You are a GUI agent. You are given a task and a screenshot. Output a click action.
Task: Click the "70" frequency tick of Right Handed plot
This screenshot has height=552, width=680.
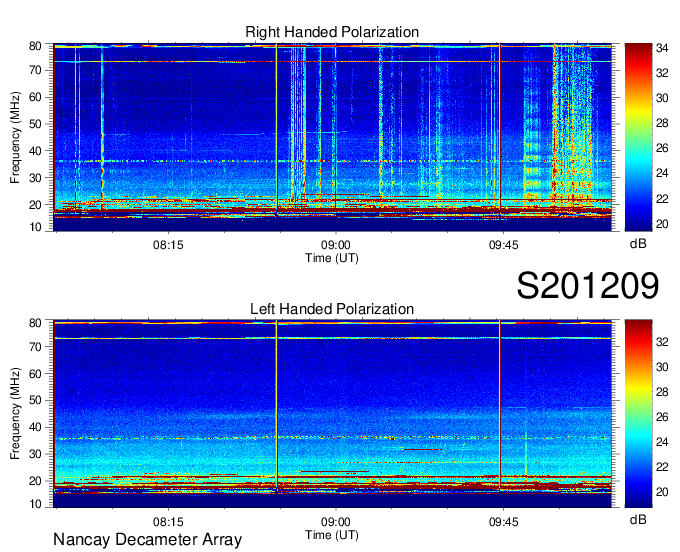click(35, 70)
